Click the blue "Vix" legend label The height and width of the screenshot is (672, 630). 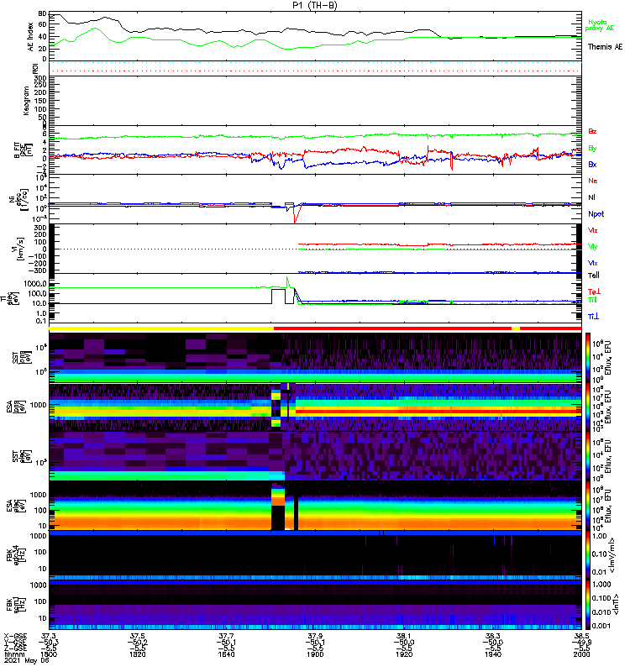[592, 263]
